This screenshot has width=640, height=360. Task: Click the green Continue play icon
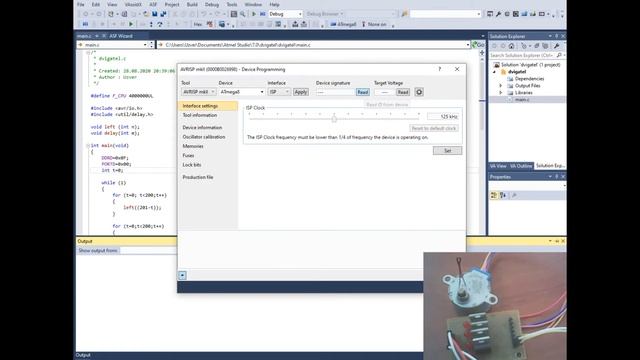(x=131, y=24)
